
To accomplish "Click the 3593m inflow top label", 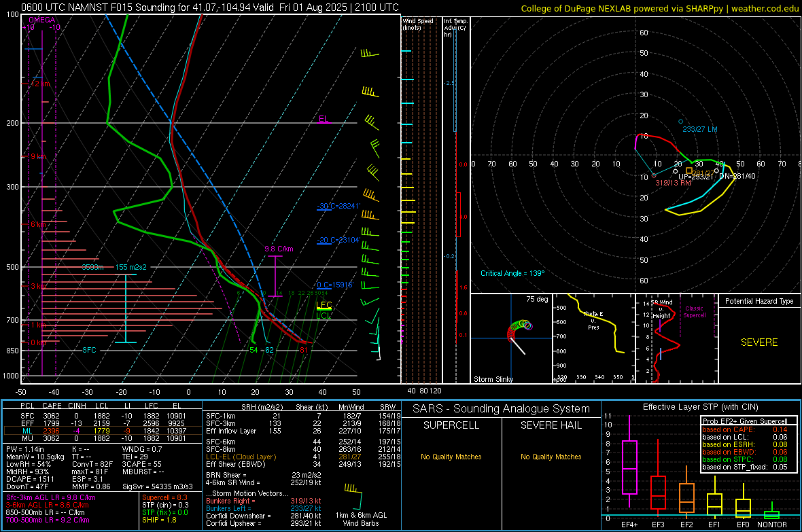I will (x=92, y=267).
